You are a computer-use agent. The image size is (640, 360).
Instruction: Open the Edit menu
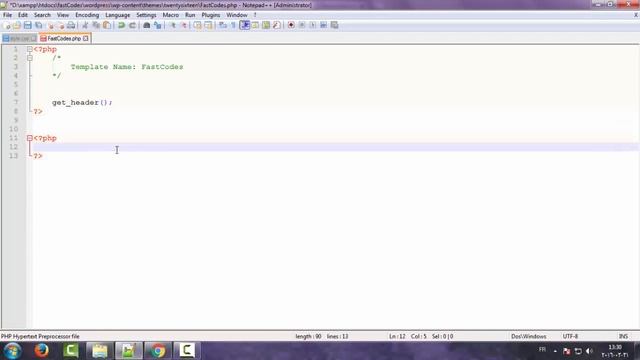[22, 15]
